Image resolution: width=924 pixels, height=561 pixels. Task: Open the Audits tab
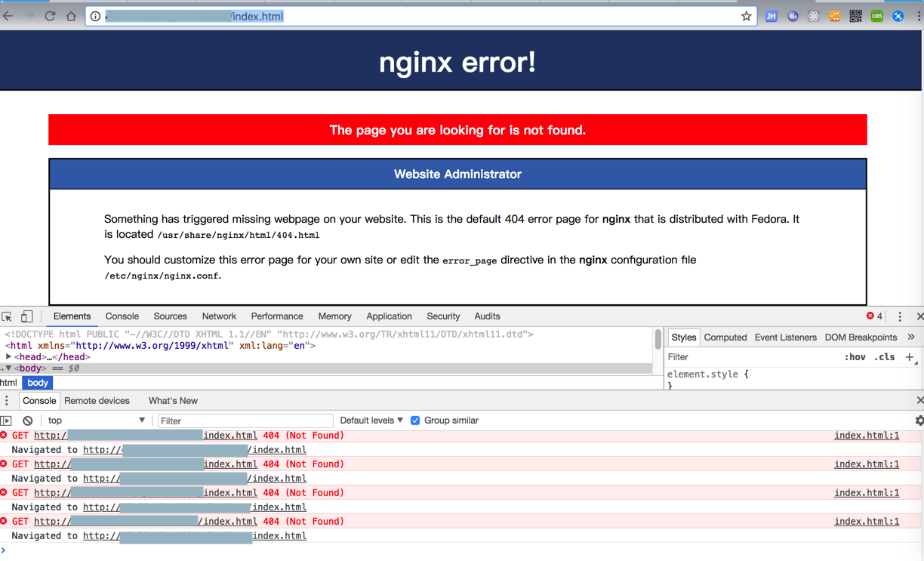(487, 316)
